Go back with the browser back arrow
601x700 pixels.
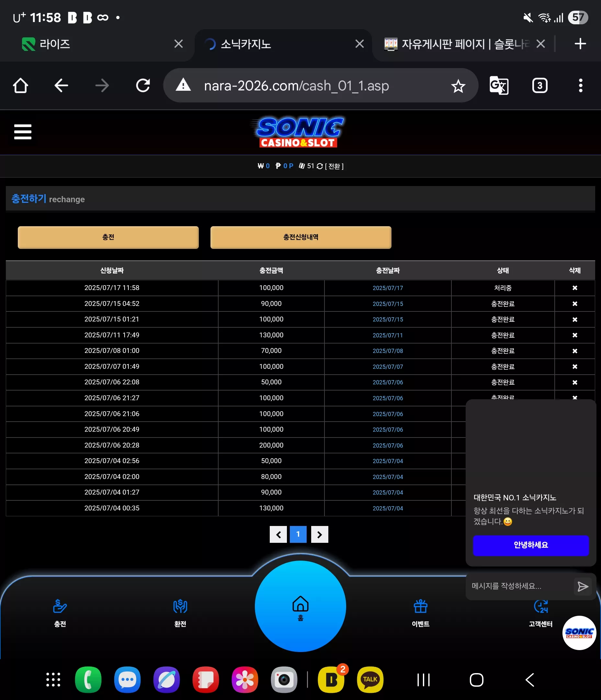click(62, 86)
